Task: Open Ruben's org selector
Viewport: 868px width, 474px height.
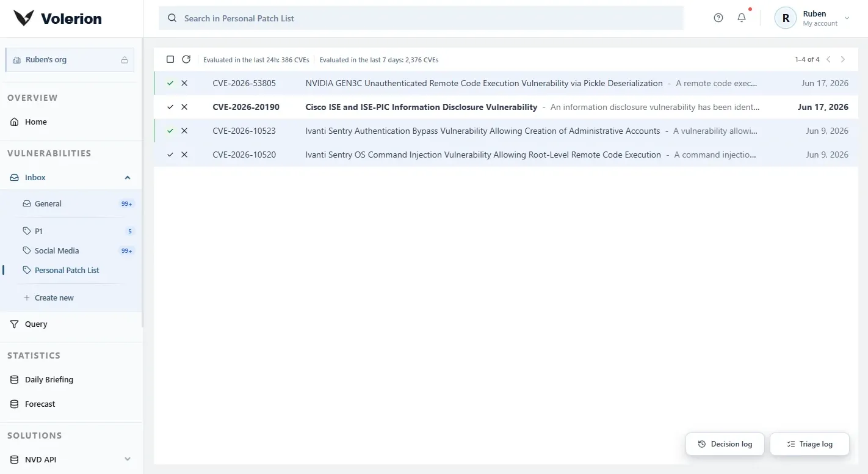Action: [70, 60]
